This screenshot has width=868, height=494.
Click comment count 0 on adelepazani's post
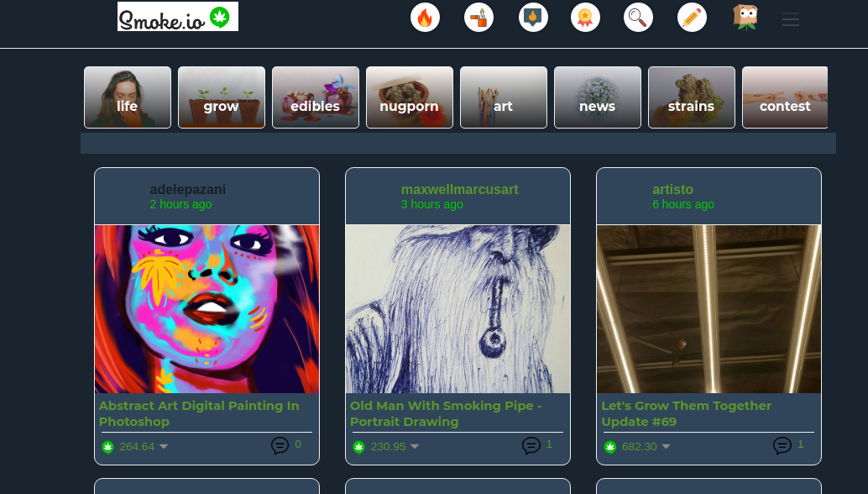[298, 444]
